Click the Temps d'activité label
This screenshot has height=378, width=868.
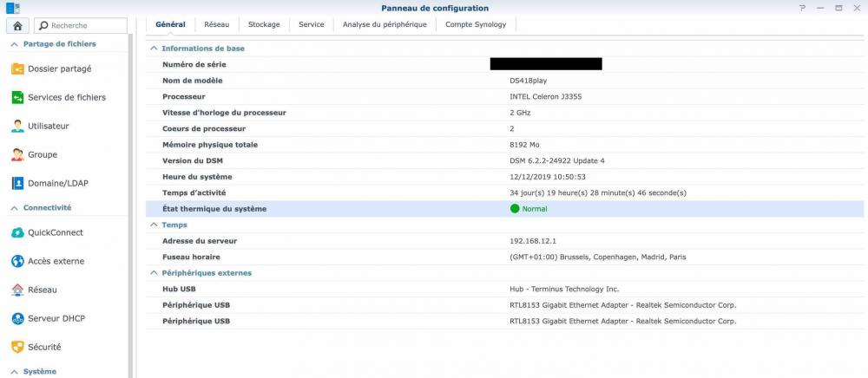point(194,192)
